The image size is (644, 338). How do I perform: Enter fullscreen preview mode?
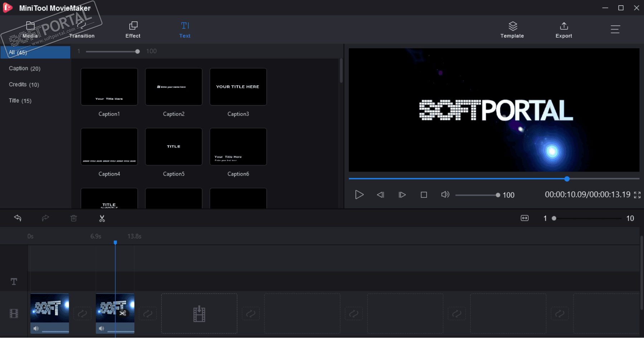(x=637, y=195)
